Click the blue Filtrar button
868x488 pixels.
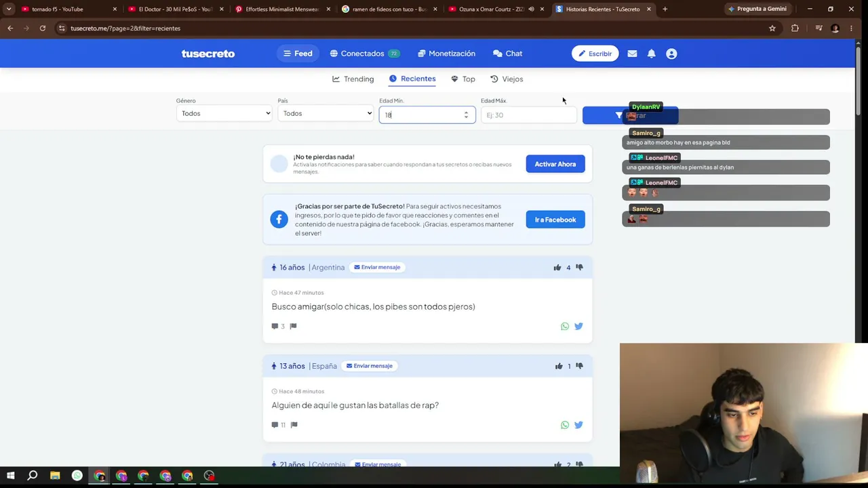pyautogui.click(x=630, y=115)
